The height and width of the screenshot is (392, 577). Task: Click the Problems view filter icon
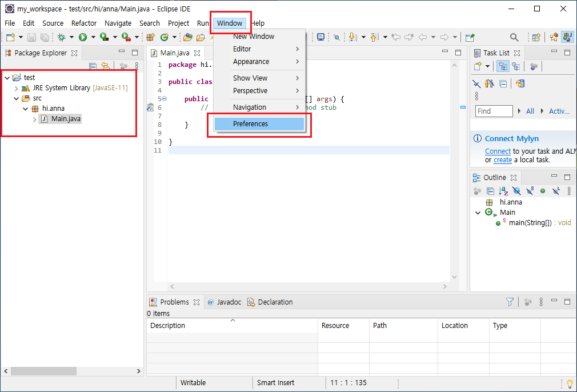pos(510,302)
